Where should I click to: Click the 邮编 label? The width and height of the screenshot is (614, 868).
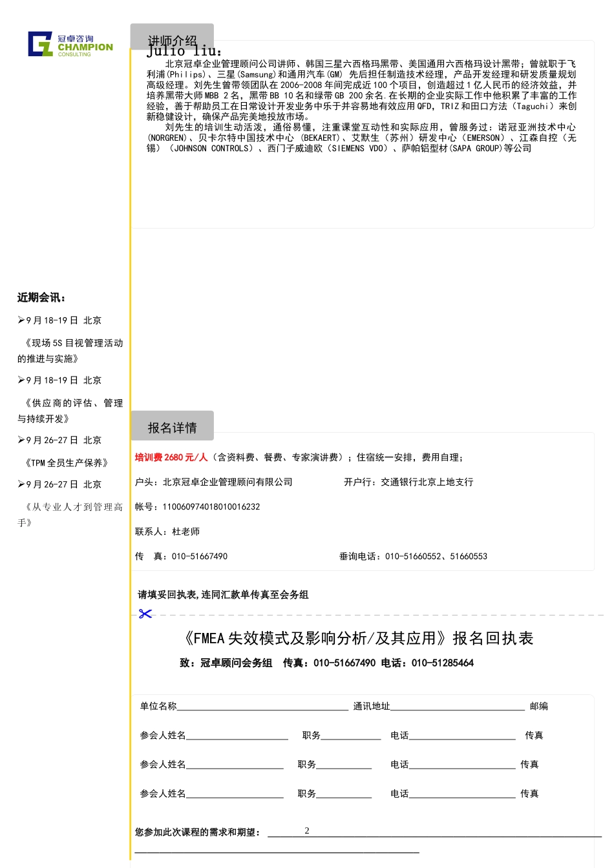539,707
